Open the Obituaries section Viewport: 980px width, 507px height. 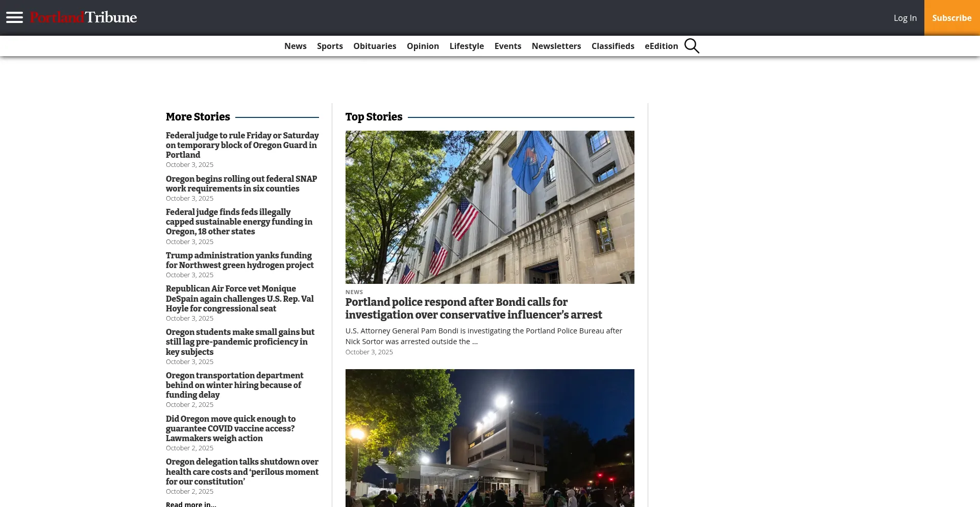pyautogui.click(x=375, y=46)
